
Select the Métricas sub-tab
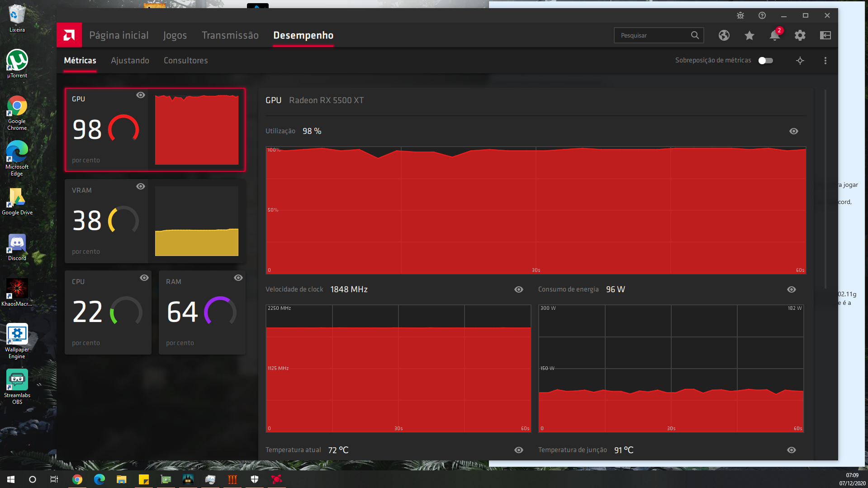[x=80, y=61]
